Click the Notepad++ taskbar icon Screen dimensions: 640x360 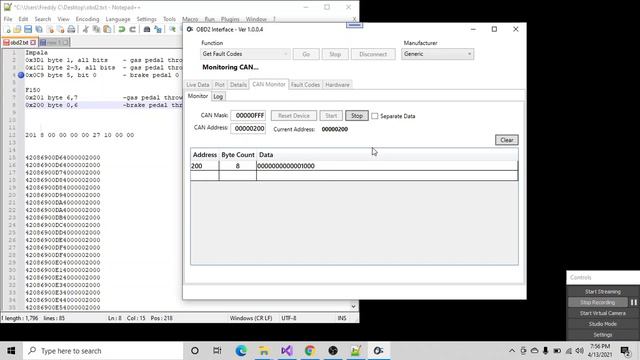(356, 351)
